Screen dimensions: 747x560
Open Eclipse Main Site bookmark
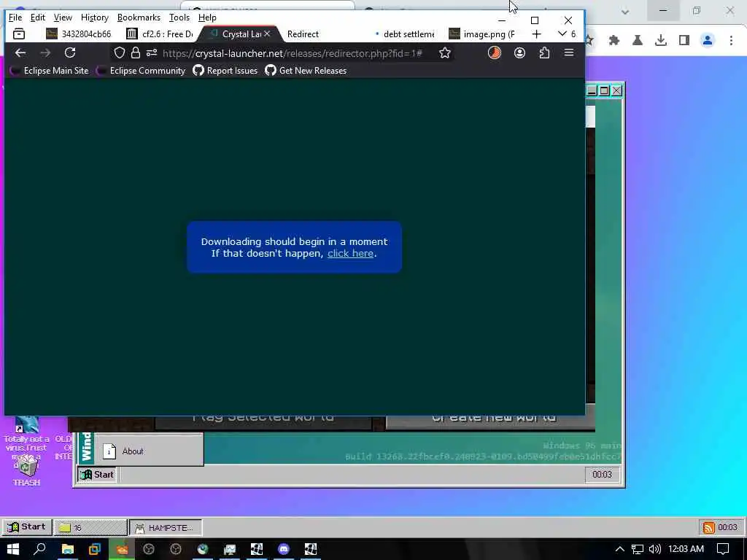pyautogui.click(x=50, y=71)
